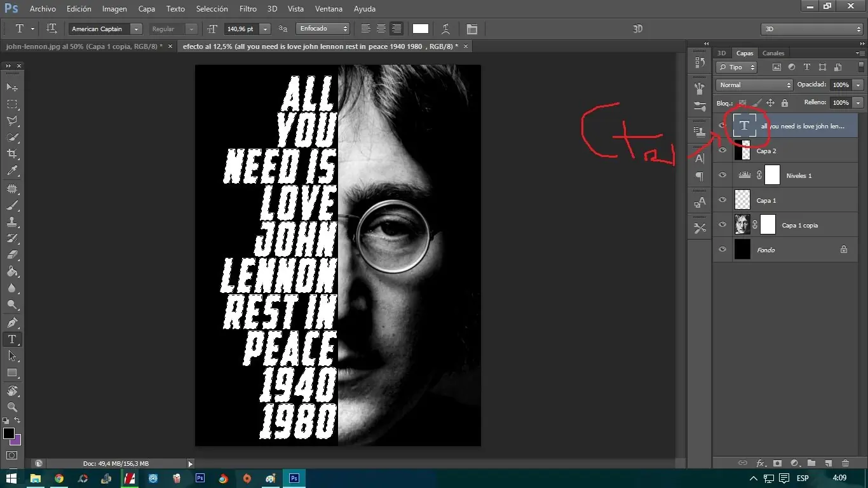The image size is (868, 488).
Task: Link selected layers
Action: pos(743,463)
